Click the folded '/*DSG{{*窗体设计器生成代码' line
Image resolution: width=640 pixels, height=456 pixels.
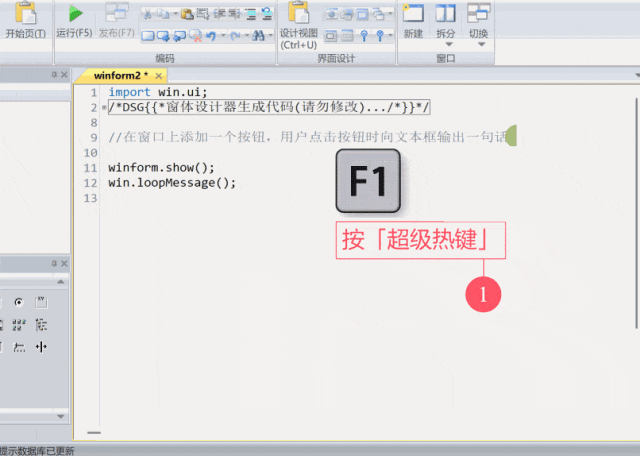pos(269,107)
